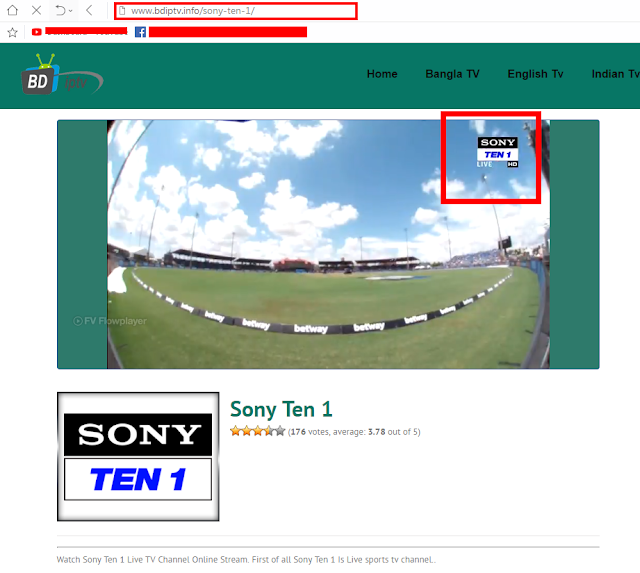This screenshot has width=640, height=573.
Task: Rate the channel one star
Action: pos(235,431)
